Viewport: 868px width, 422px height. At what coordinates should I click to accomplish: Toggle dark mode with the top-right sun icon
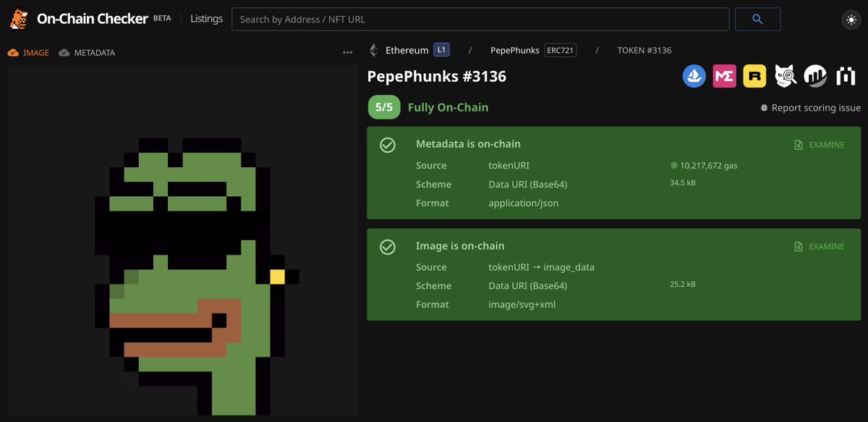click(851, 20)
